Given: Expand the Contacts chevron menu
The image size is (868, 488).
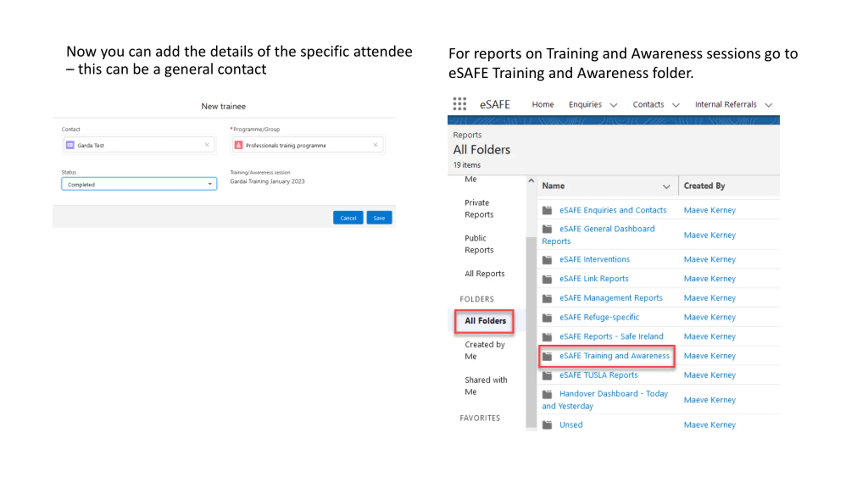Looking at the screenshot, I should (x=676, y=105).
